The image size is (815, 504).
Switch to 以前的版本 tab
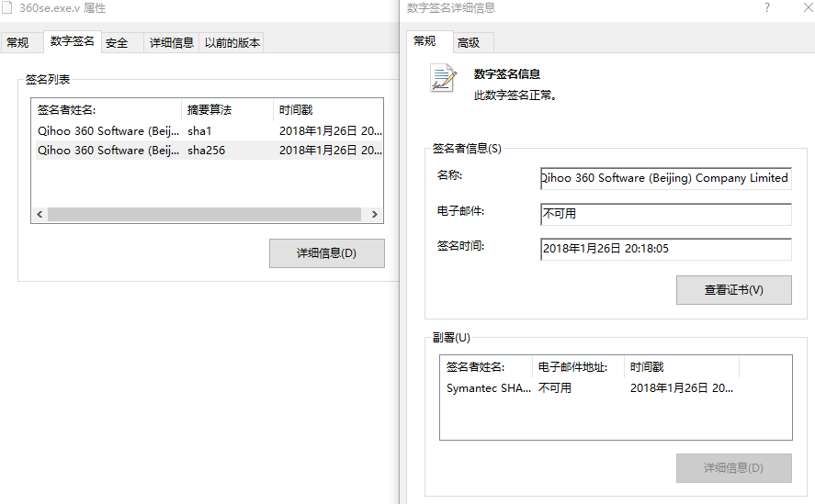point(232,42)
